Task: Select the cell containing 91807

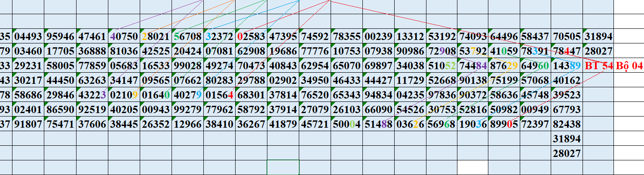Action: [x=28, y=124]
